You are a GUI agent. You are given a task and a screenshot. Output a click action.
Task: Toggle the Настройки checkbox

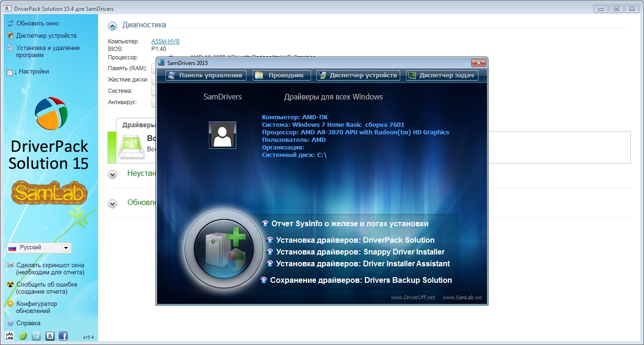pyautogui.click(x=10, y=72)
